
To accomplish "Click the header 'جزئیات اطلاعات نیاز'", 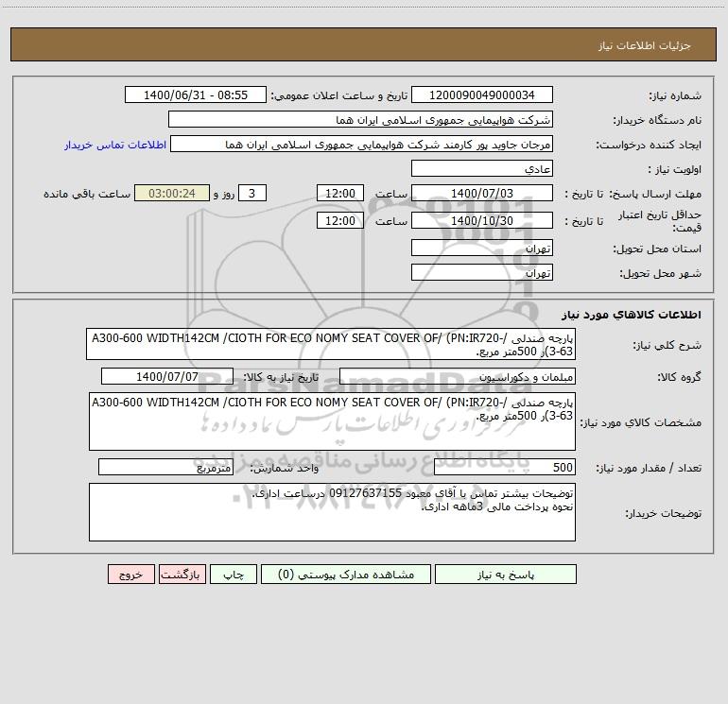I will [x=645, y=45].
